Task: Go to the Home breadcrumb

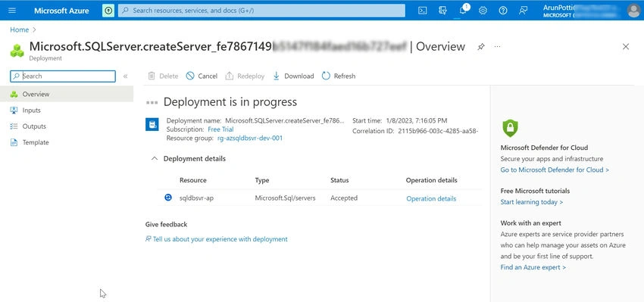Action: click(19, 30)
